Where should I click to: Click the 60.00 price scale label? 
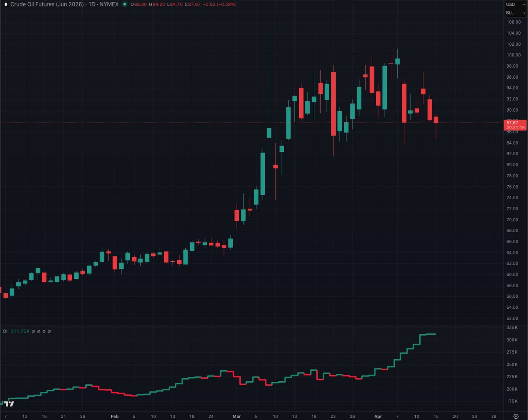tap(512, 274)
